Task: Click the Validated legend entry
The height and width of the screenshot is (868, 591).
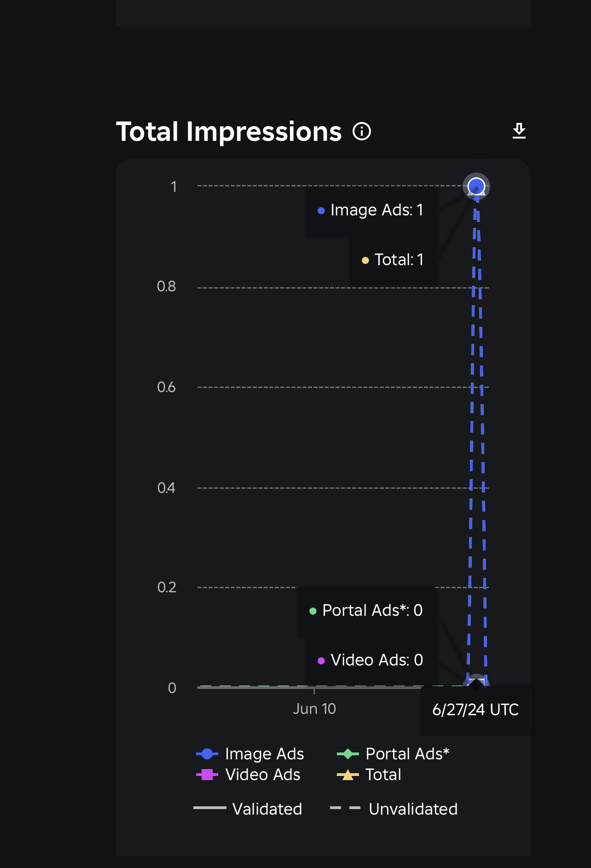Action: click(x=267, y=809)
